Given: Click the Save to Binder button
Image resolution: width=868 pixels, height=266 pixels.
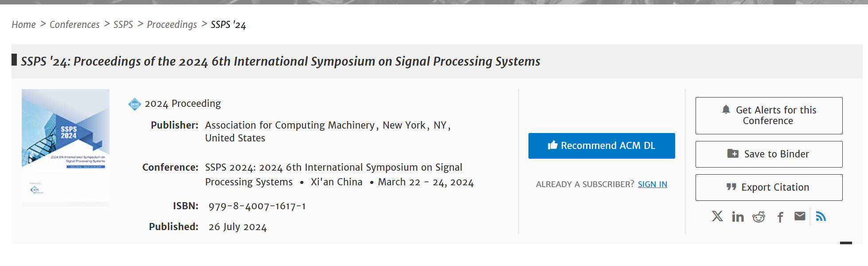Looking at the screenshot, I should click(x=769, y=154).
